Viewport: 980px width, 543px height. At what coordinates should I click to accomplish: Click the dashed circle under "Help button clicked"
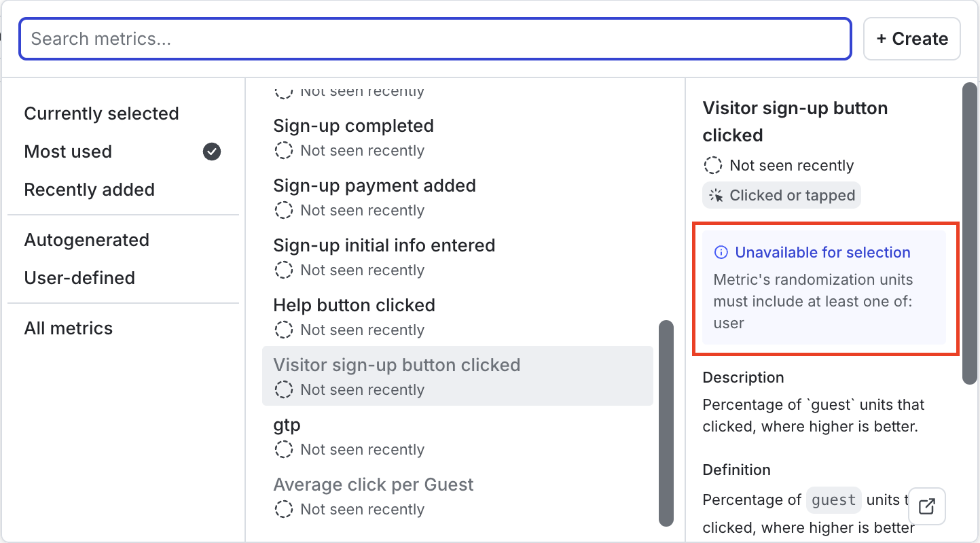click(283, 330)
